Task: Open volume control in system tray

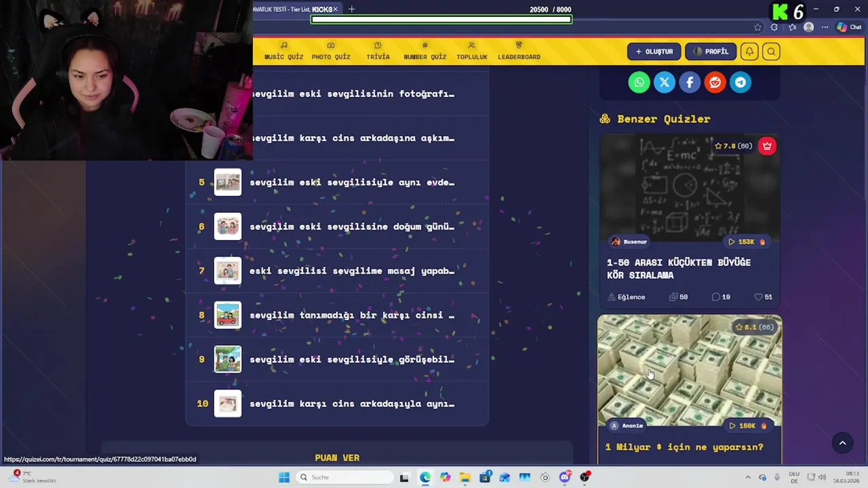Action: click(821, 477)
